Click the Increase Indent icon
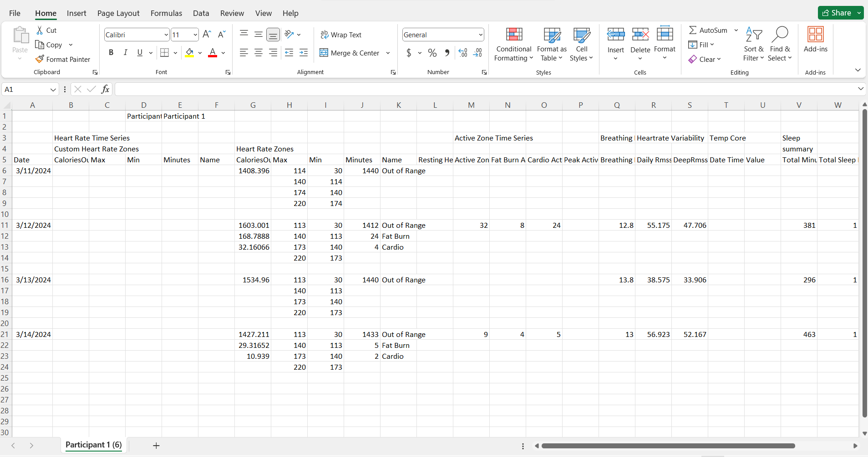This screenshot has width=868, height=457. pyautogui.click(x=304, y=53)
